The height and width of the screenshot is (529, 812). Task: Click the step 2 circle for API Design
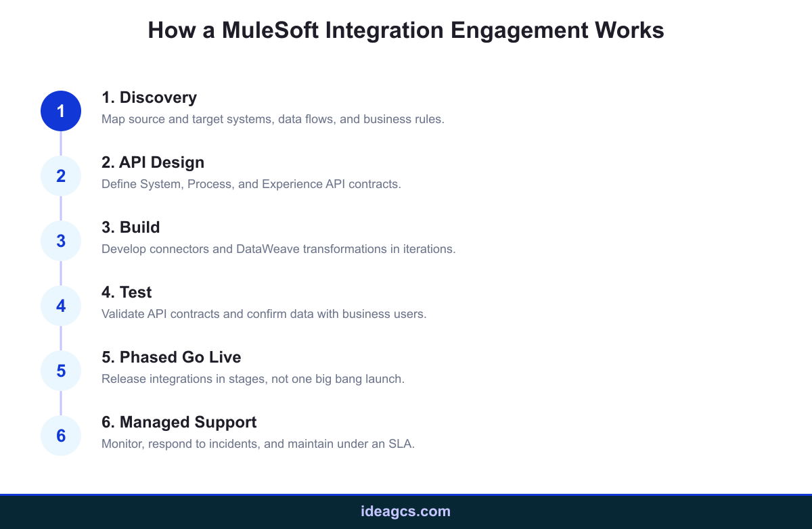tap(61, 176)
